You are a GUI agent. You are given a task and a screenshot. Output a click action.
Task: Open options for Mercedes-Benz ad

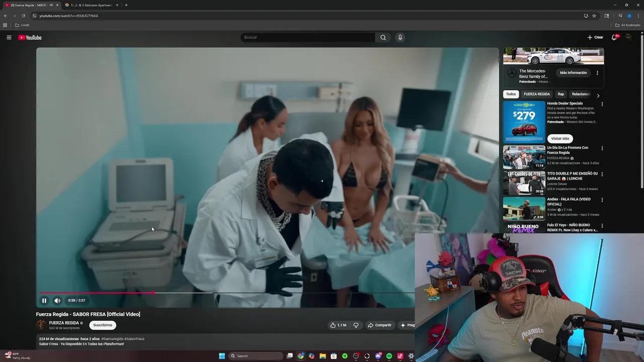pyautogui.click(x=597, y=73)
